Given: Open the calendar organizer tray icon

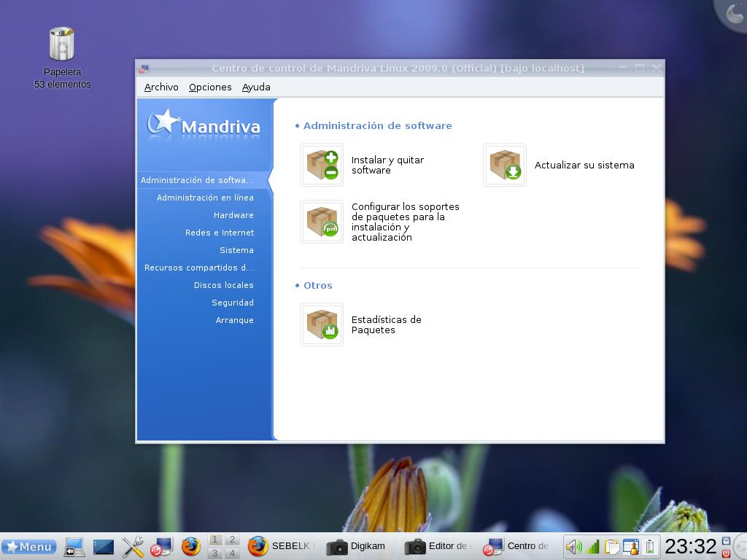Looking at the screenshot, I should tap(631, 547).
